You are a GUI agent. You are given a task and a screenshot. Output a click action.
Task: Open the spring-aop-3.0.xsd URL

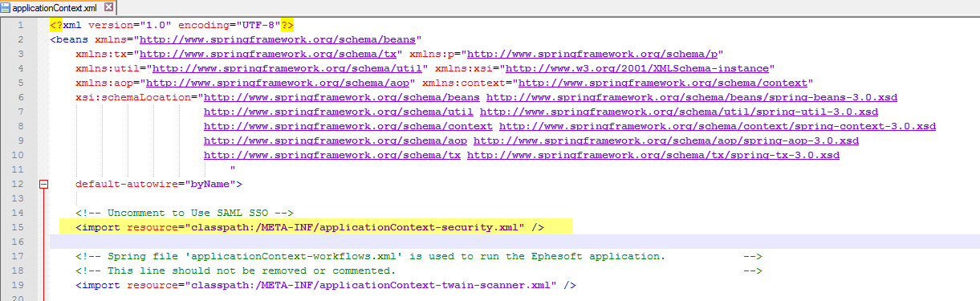[666, 140]
